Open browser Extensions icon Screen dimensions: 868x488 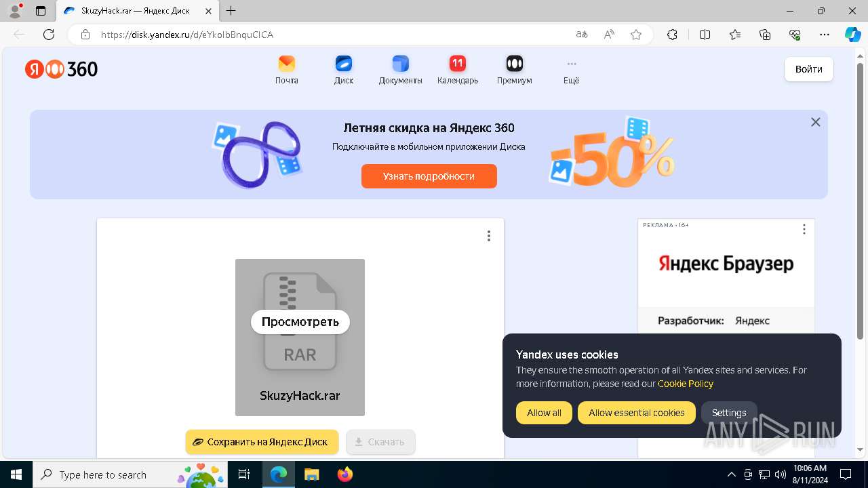672,35
